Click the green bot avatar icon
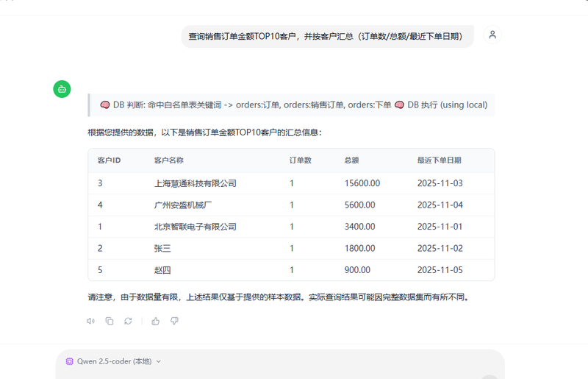The height and width of the screenshot is (379, 588). pyautogui.click(x=62, y=89)
